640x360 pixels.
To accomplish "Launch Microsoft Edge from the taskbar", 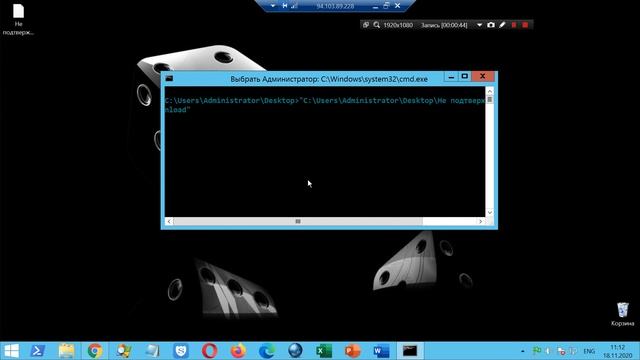I will coord(267,351).
